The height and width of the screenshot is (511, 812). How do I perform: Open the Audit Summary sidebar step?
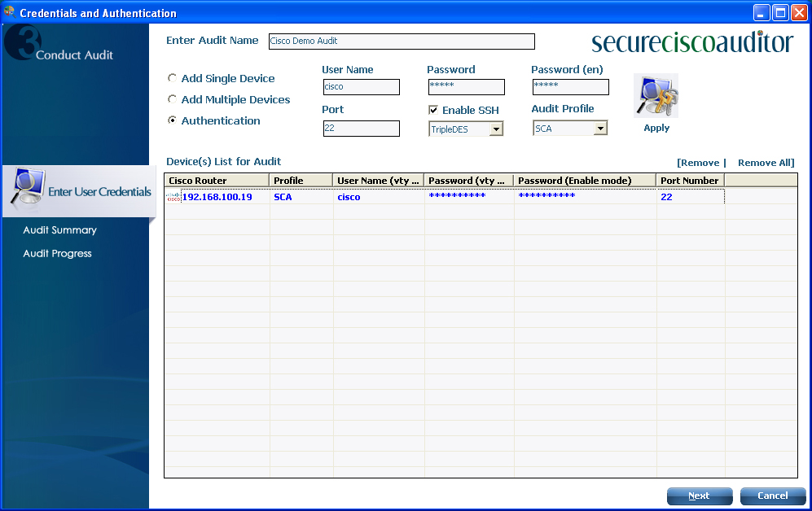pyautogui.click(x=60, y=230)
